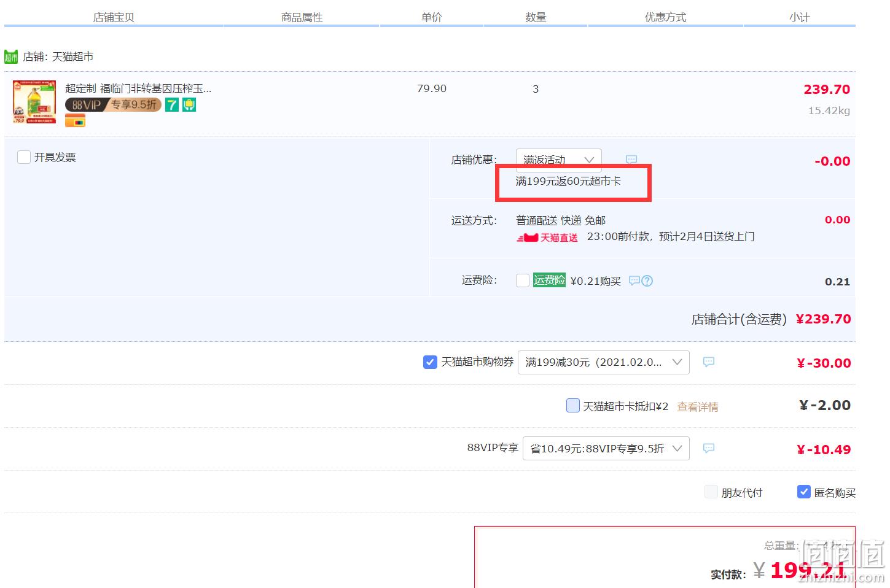Tick the 开具发票 invoice checkbox
The image size is (890, 588).
click(x=24, y=157)
